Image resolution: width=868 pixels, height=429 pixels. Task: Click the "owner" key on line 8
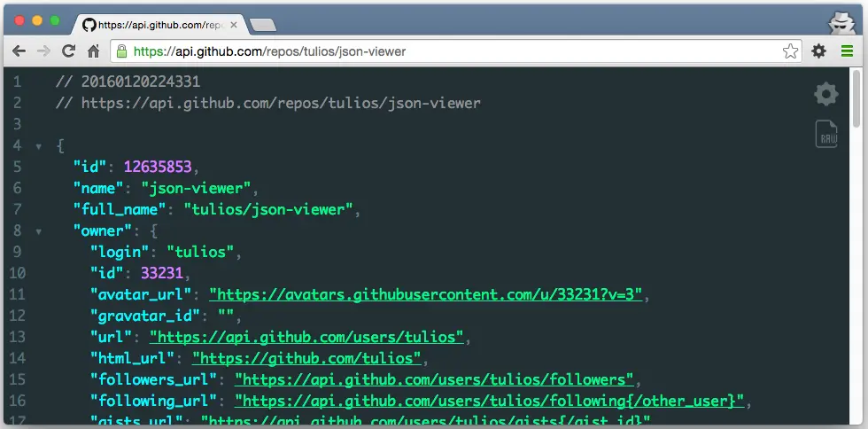103,230
